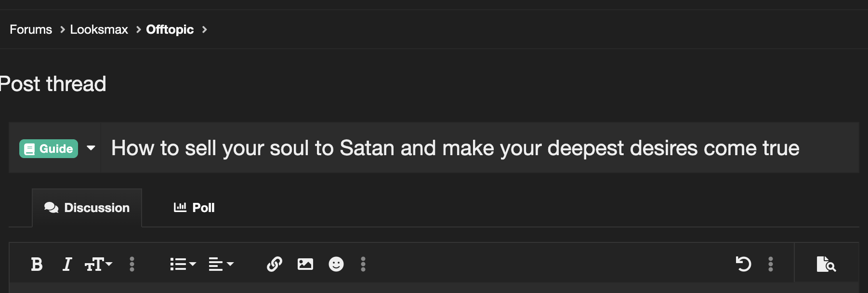Screen dimensions: 868x293
Task: Expand the thread prefix dropdown arrow
Action: point(91,148)
